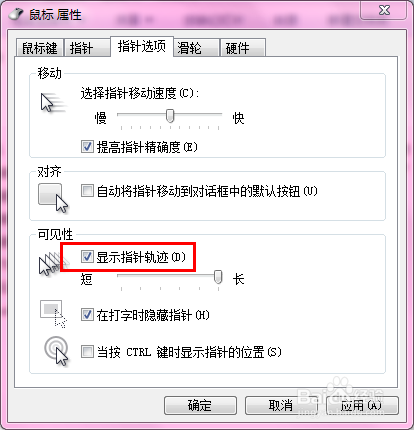Click the pointer trail length slider thumb

[x=218, y=277]
